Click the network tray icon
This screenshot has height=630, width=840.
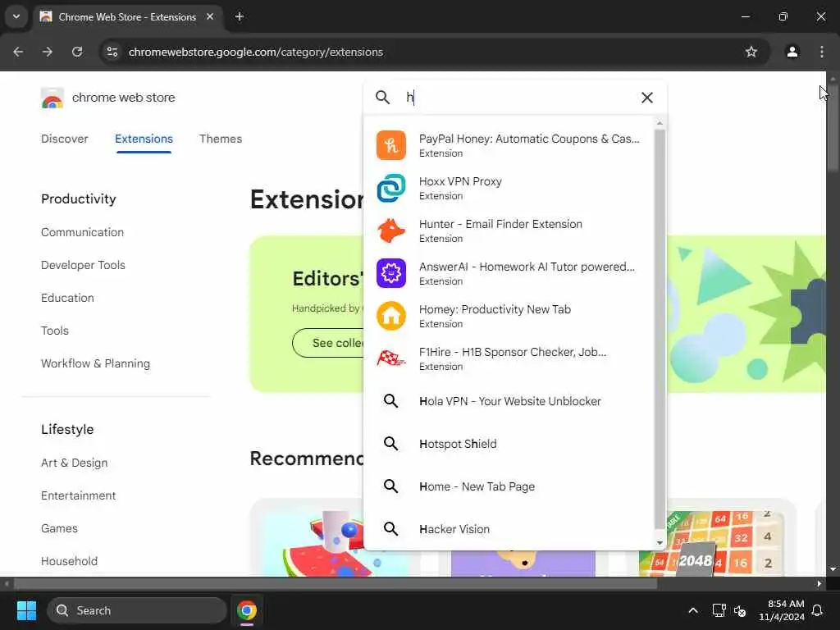pos(719,610)
